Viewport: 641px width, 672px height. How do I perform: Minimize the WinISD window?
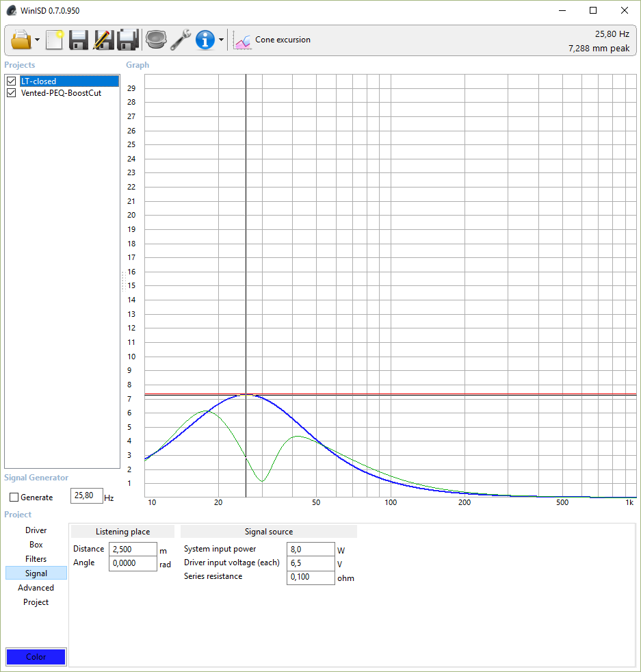point(562,10)
